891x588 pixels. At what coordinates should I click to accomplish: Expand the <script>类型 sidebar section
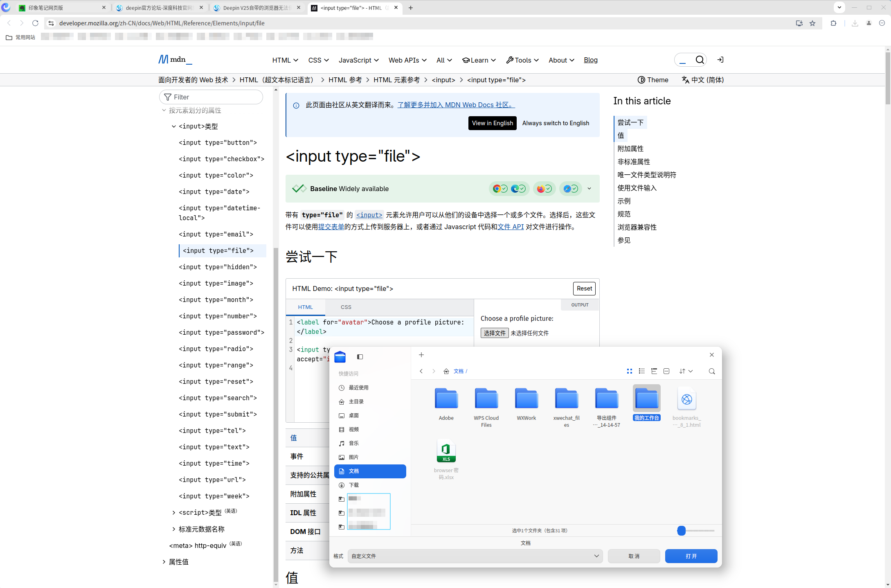point(174,512)
